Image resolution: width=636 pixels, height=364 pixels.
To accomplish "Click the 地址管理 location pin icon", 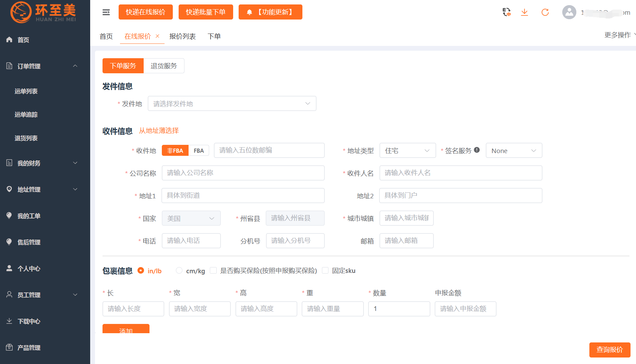I will click(9, 189).
